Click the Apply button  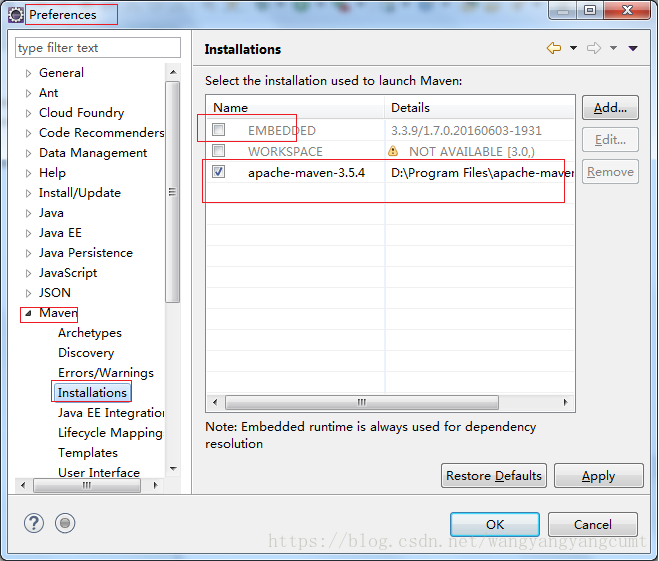tap(598, 476)
